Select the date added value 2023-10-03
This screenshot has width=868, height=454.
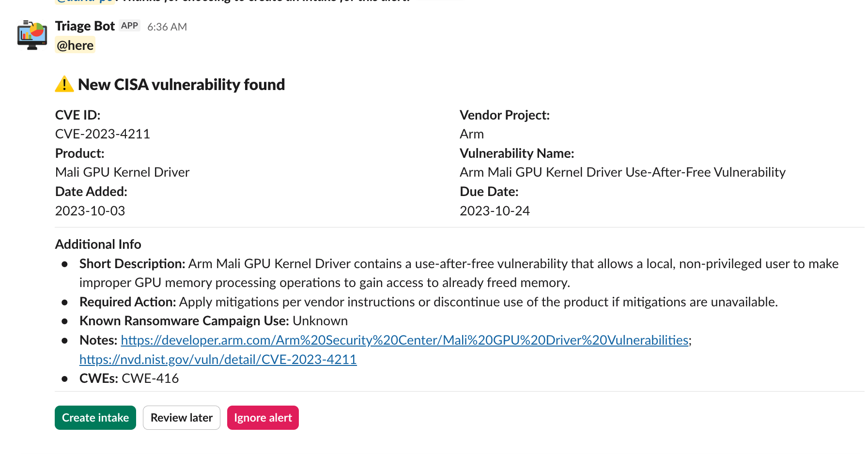[x=90, y=211]
